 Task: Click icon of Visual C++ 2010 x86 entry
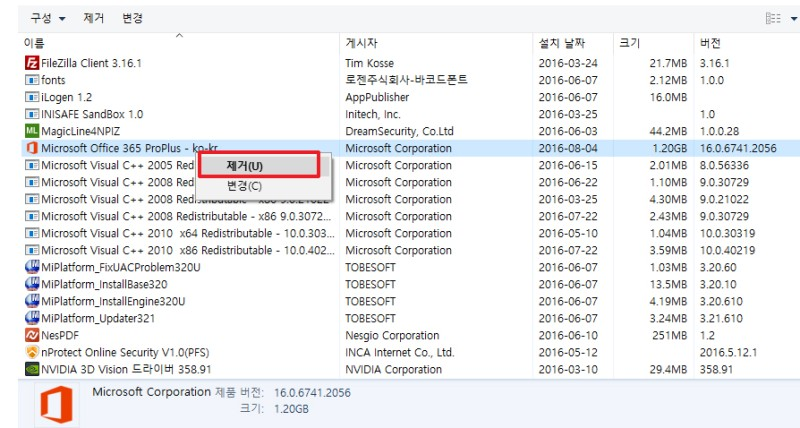click(x=32, y=250)
